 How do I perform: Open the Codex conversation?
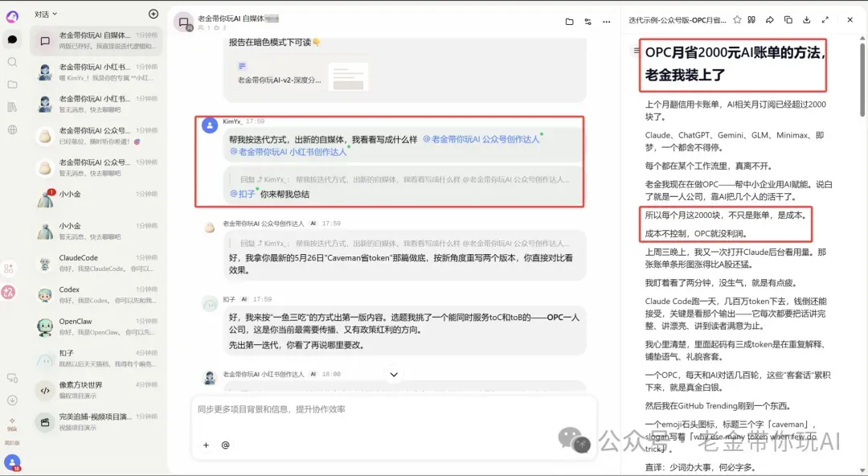pyautogui.click(x=96, y=295)
